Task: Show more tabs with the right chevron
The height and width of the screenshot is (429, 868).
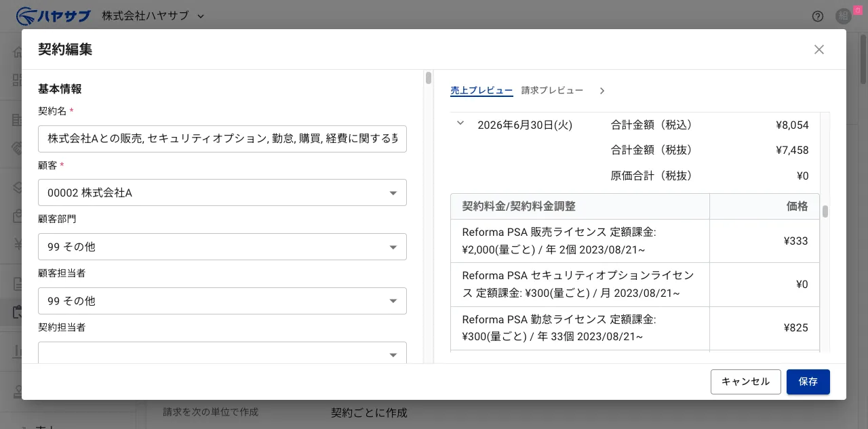Action: pos(601,91)
